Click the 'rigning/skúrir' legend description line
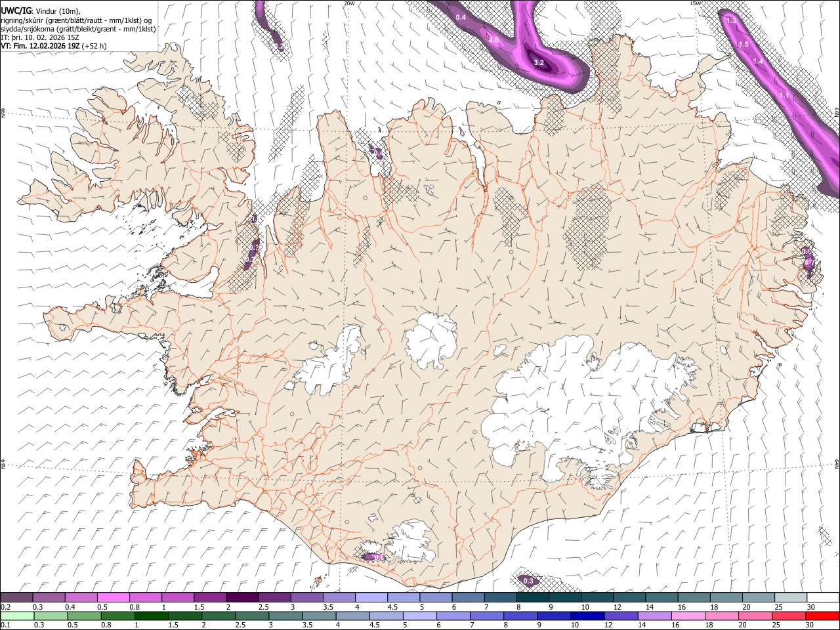The height and width of the screenshot is (630, 840). [x=76, y=20]
